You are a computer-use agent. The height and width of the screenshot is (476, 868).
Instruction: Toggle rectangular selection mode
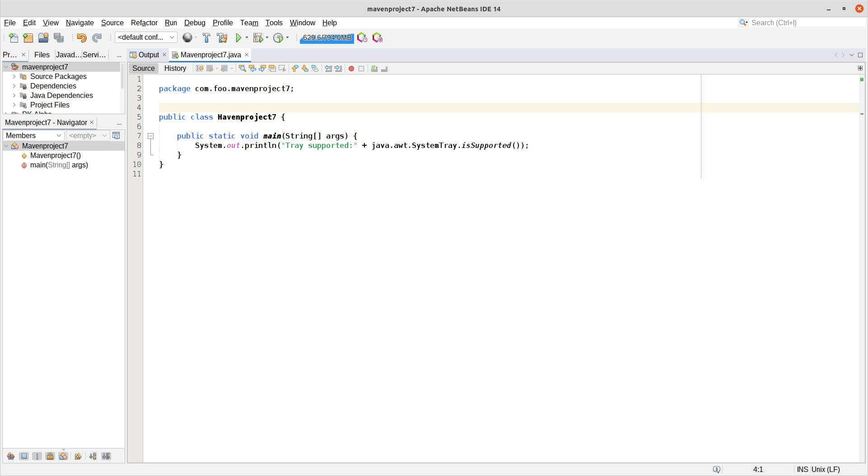(282, 69)
